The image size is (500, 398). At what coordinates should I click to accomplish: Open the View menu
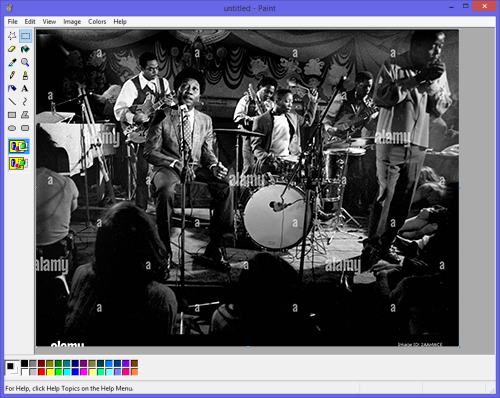coord(49,22)
